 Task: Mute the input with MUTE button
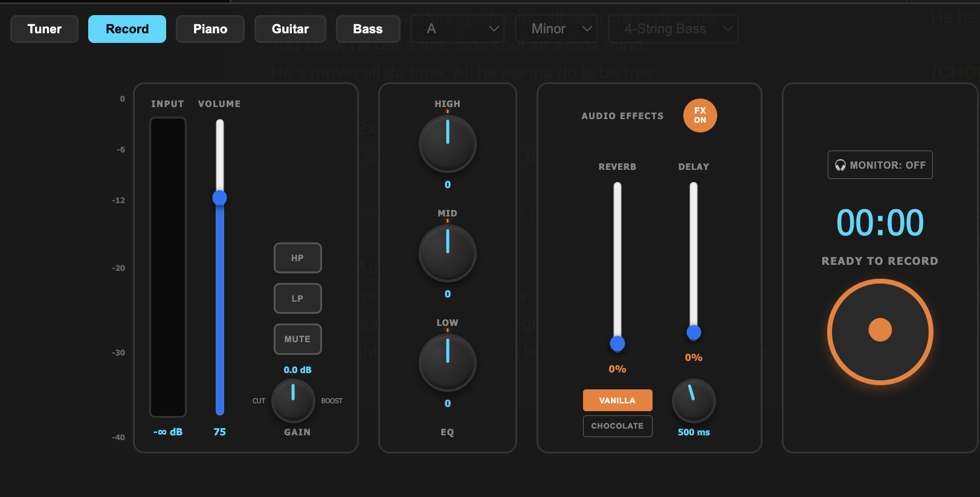click(297, 339)
